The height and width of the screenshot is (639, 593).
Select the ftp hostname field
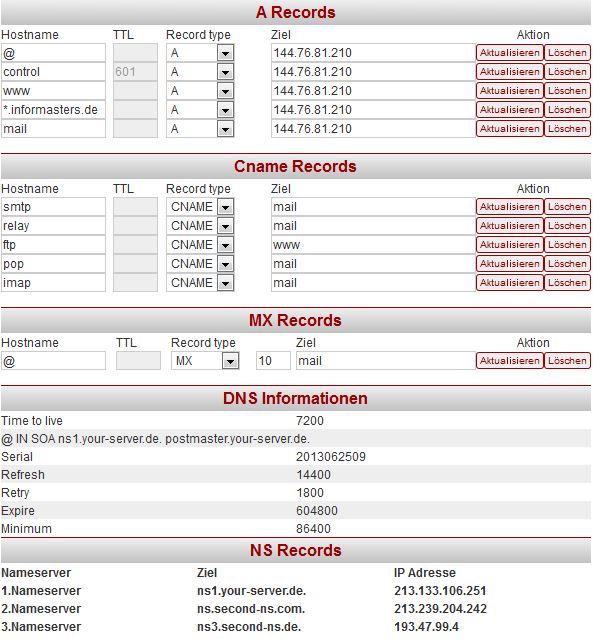pos(53,245)
